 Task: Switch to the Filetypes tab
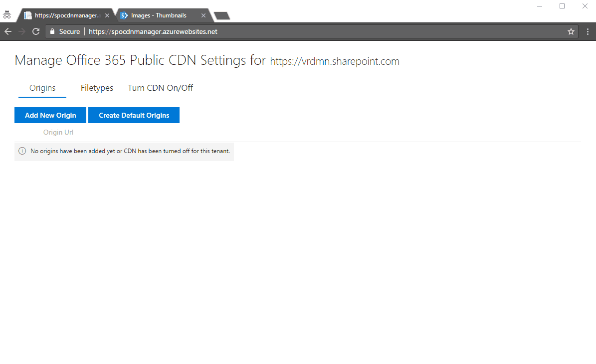click(97, 88)
